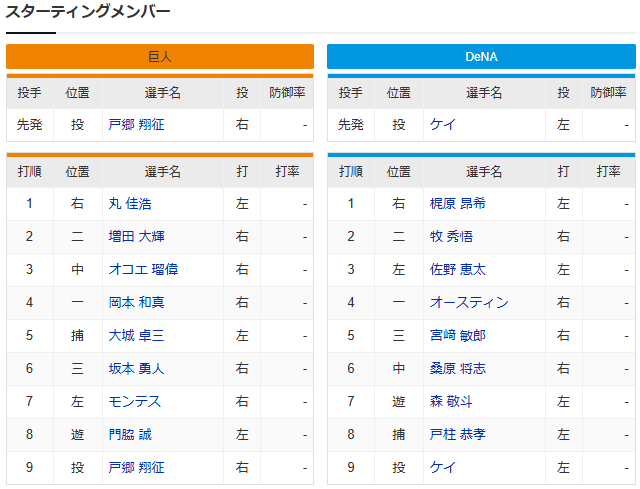Screen dimensions: 640x489
Task: Select batting order 4 in 岡本 和真 row
Action: tap(29, 302)
